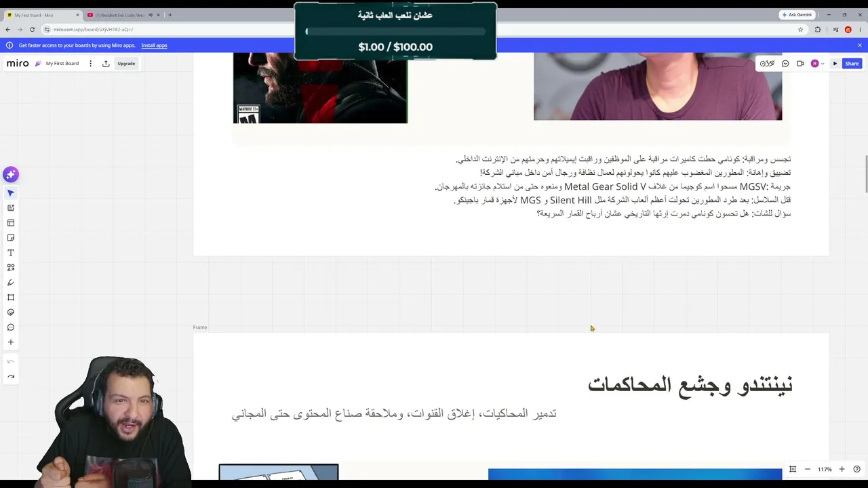Open a new browser tab

click(170, 15)
